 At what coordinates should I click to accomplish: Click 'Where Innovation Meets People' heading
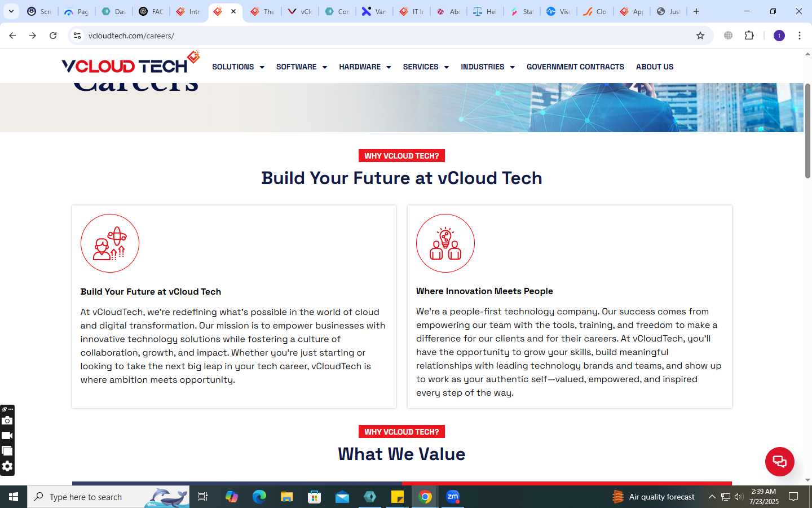(x=484, y=291)
